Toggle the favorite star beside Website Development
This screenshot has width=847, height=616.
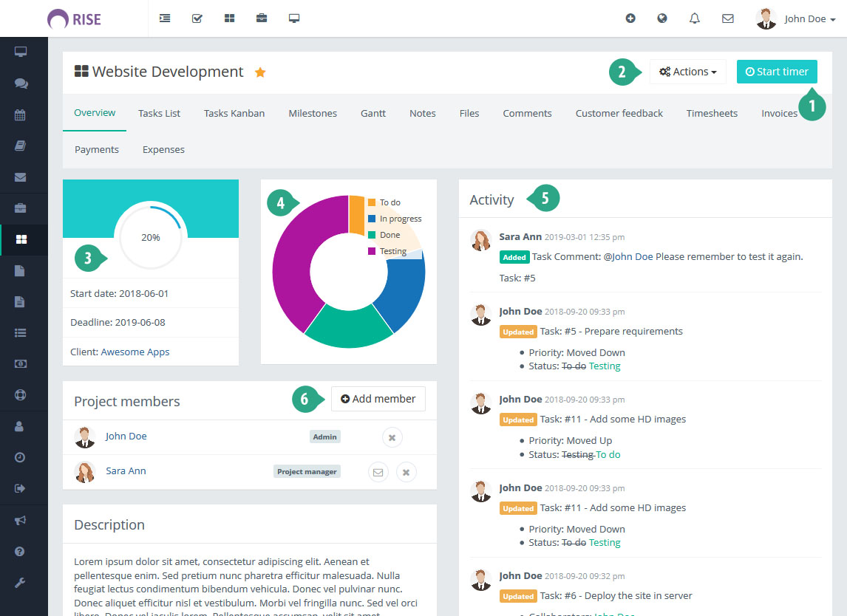pyautogui.click(x=260, y=72)
